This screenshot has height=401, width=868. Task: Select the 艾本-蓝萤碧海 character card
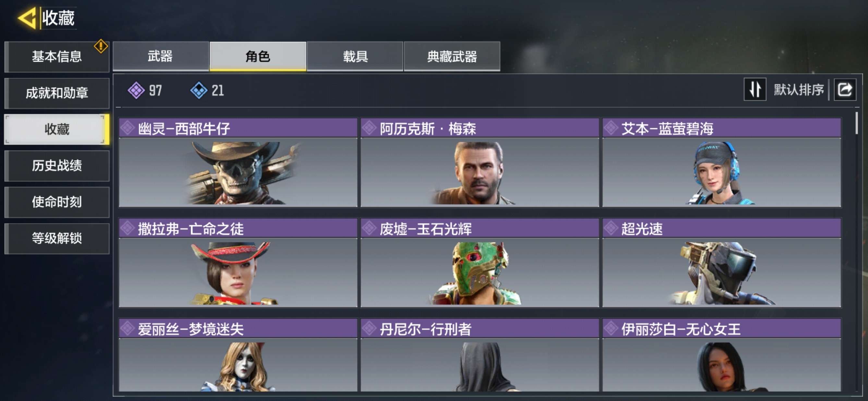coord(721,163)
